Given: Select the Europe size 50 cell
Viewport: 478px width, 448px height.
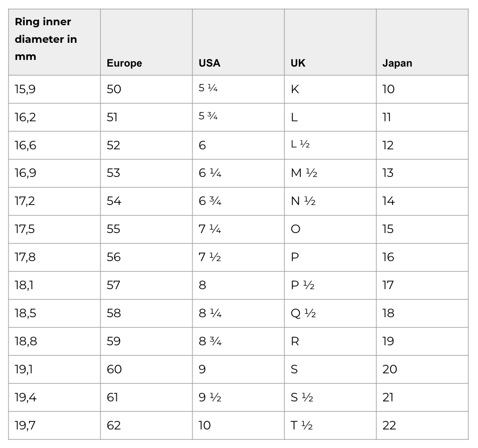Looking at the screenshot, I should 114,89.
